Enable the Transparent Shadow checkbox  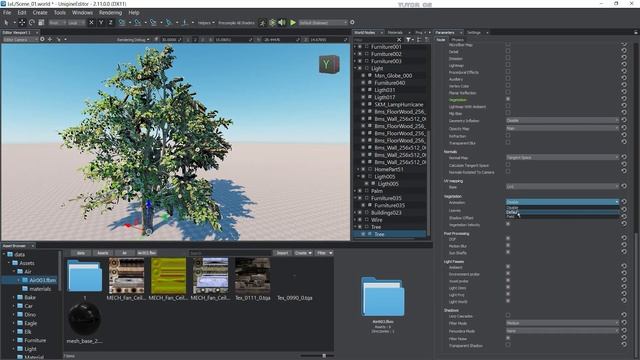[x=508, y=345]
